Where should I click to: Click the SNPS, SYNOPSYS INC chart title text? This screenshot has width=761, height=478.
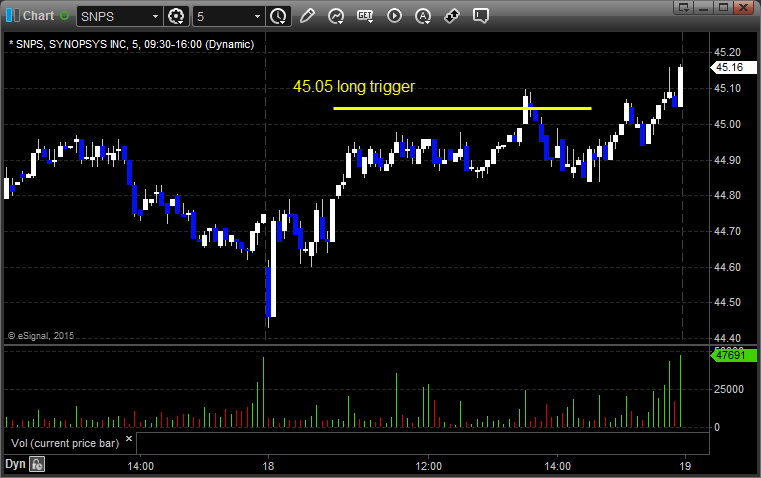pos(132,44)
